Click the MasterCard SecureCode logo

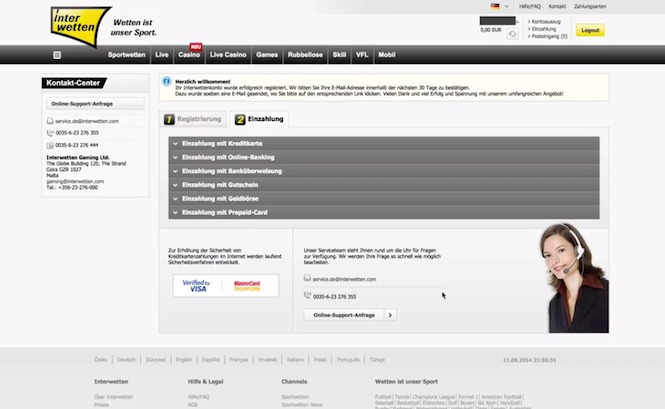(x=246, y=286)
